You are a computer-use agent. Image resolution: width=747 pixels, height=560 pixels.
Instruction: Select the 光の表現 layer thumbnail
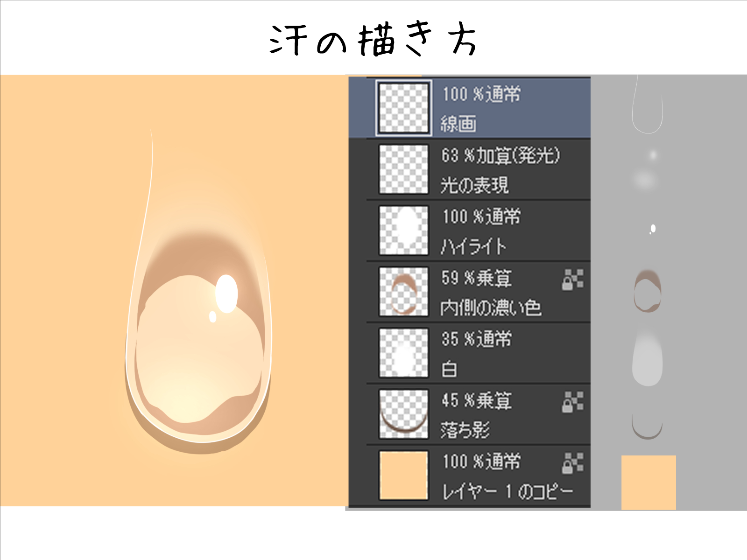coord(403,169)
